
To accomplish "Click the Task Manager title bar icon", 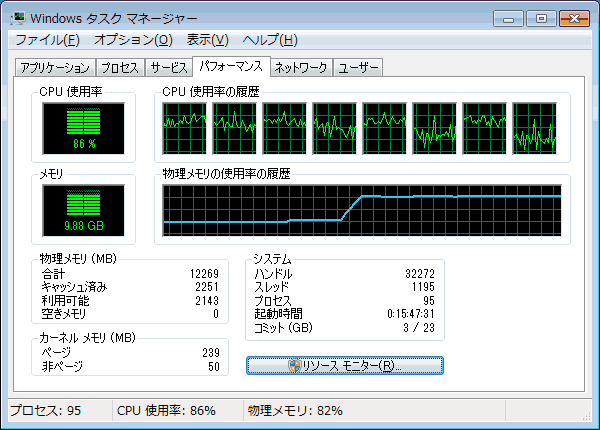I will (18, 18).
